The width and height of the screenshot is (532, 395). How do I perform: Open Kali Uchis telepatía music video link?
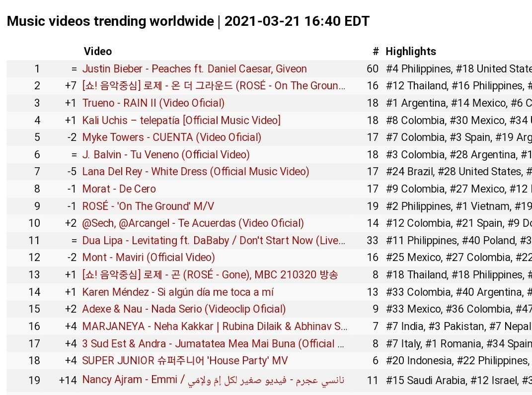click(x=181, y=121)
